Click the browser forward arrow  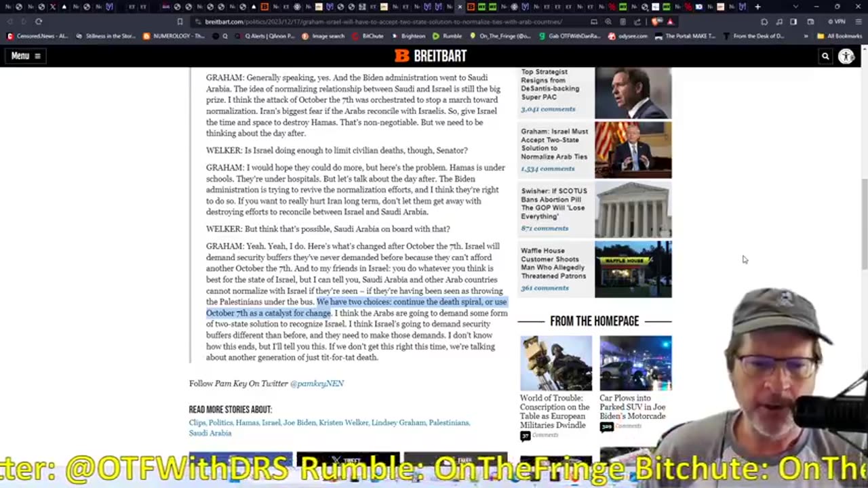point(24,22)
